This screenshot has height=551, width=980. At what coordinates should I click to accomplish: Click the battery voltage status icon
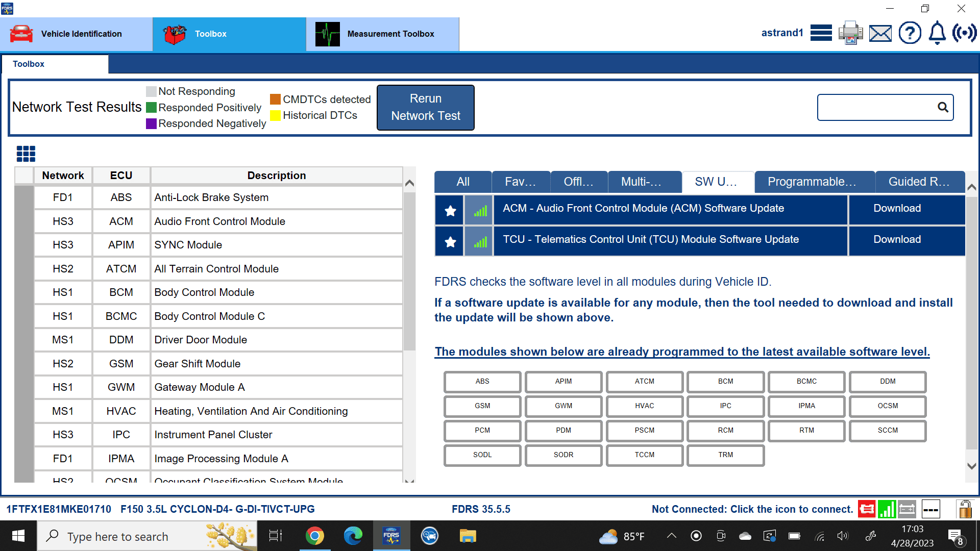[907, 509]
